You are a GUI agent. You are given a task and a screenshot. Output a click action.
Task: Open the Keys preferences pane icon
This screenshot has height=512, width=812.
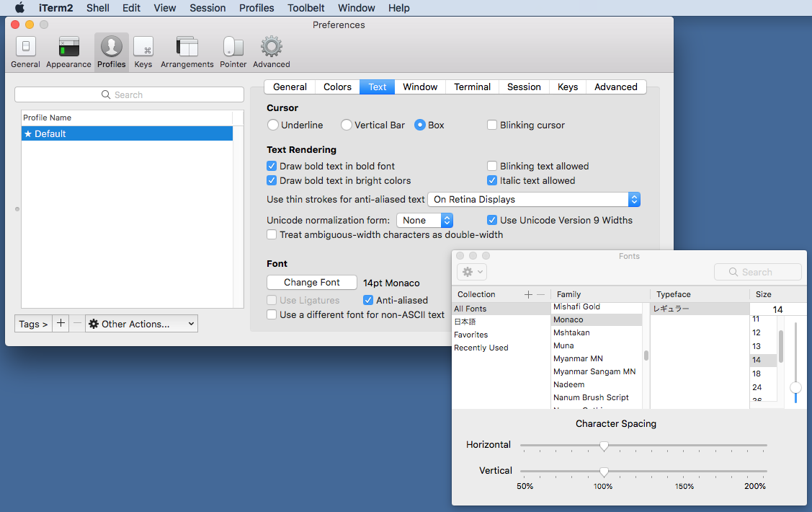pyautogui.click(x=143, y=52)
